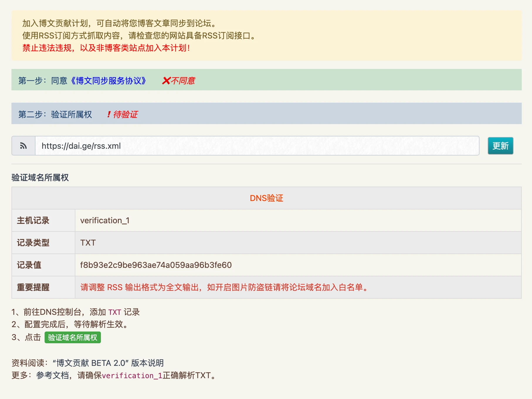
Task: Open "博文贡献 BETA 2.0" 版本说明 link
Action: pyautogui.click(x=108, y=363)
